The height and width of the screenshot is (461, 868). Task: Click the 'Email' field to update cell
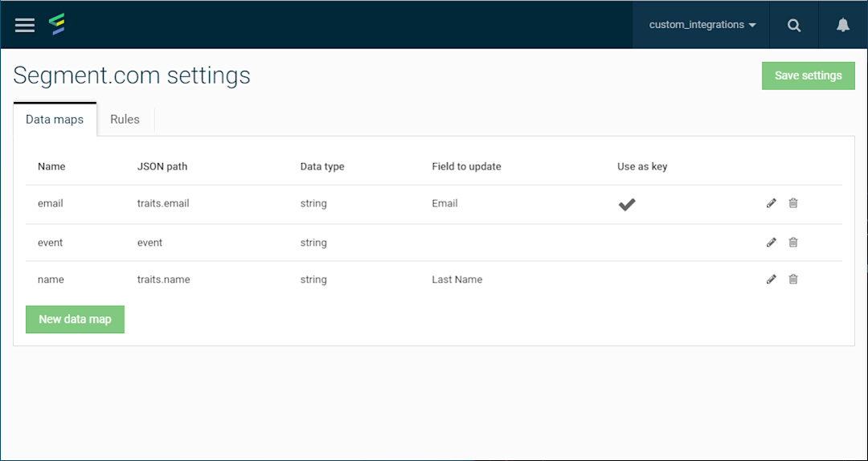point(445,204)
